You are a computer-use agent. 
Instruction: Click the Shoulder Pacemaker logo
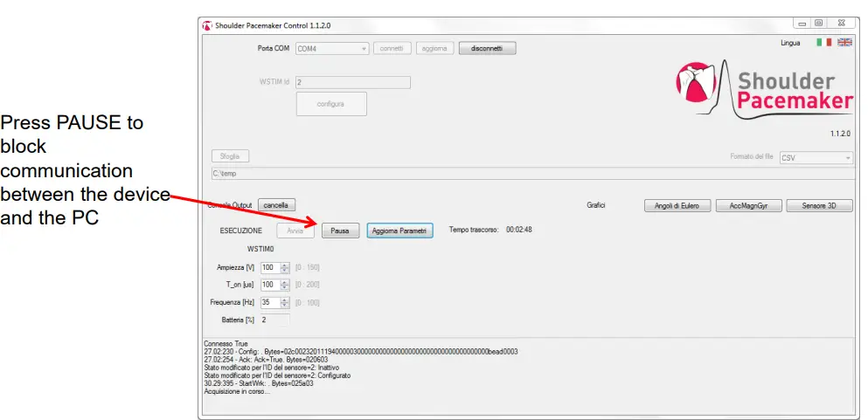(x=764, y=90)
